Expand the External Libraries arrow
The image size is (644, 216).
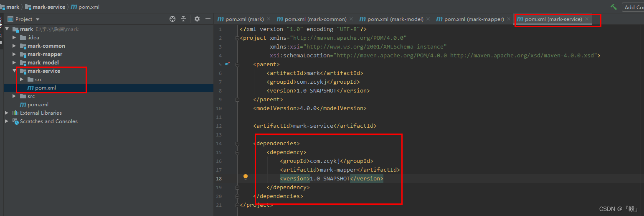coord(7,113)
